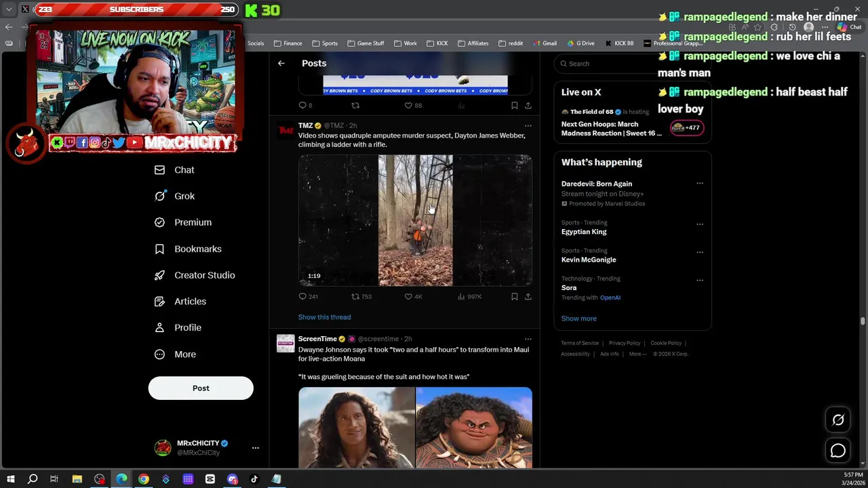Open Bookmarks in the sidebar

click(x=188, y=249)
